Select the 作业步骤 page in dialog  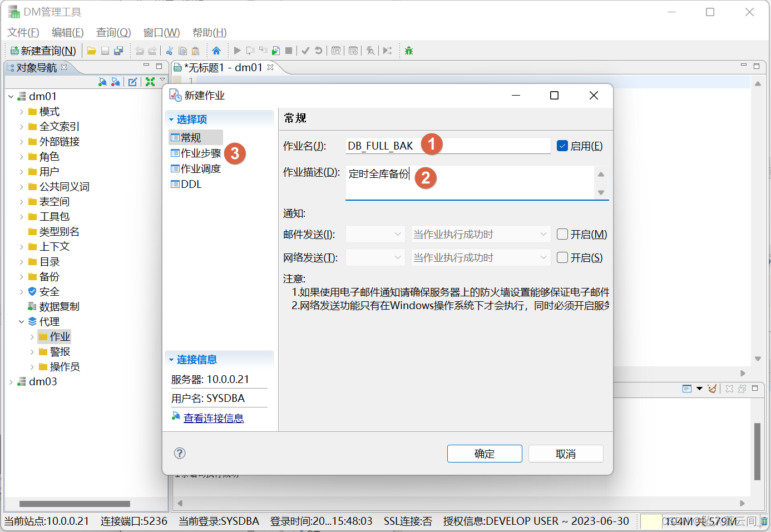[x=196, y=153]
